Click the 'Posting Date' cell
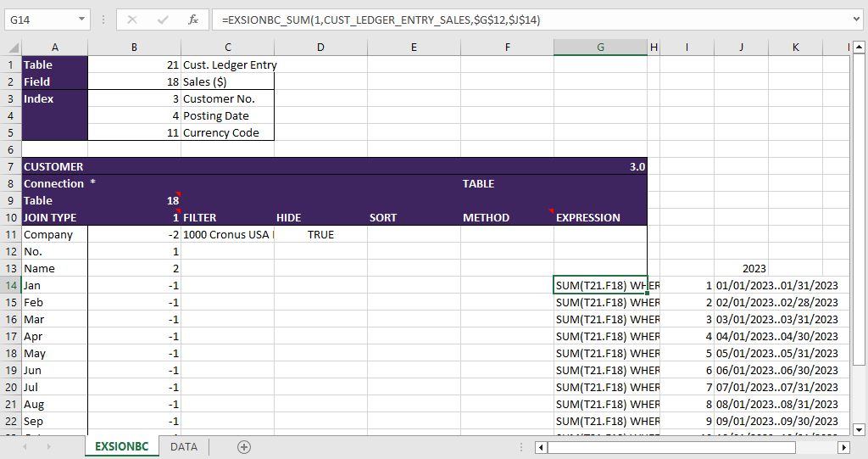This screenshot has width=868, height=459. tap(227, 116)
